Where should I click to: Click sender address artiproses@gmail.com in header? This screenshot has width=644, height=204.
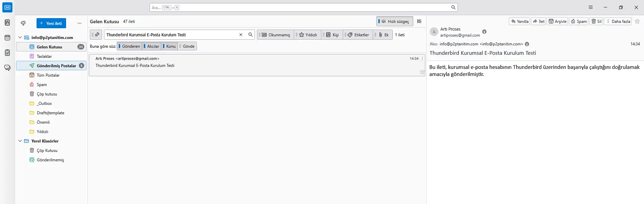[x=460, y=35]
